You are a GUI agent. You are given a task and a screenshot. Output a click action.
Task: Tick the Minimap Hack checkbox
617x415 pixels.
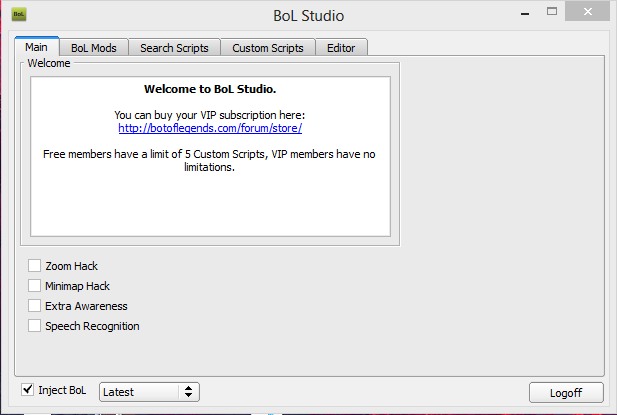pyautogui.click(x=35, y=286)
